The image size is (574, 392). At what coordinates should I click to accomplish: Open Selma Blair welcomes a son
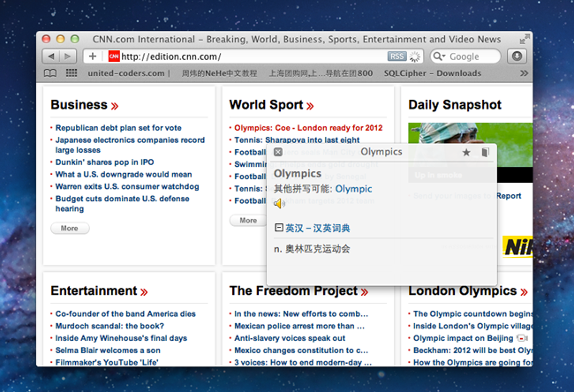(108, 351)
